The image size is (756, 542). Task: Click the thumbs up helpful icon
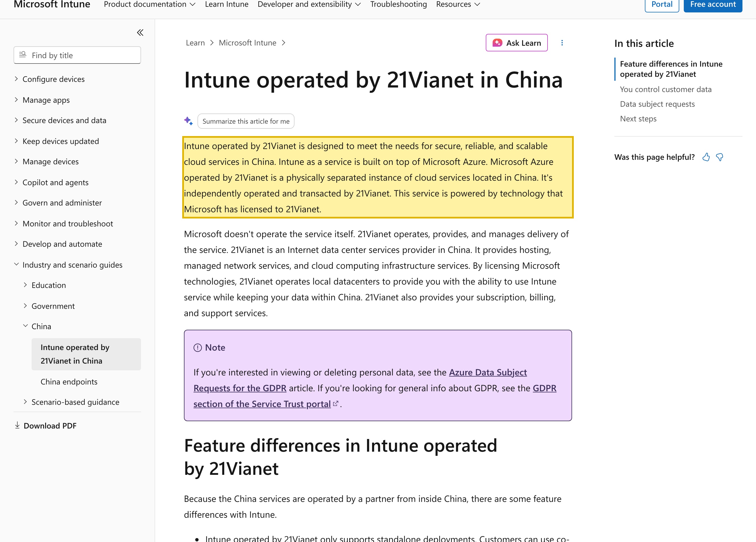click(x=706, y=157)
